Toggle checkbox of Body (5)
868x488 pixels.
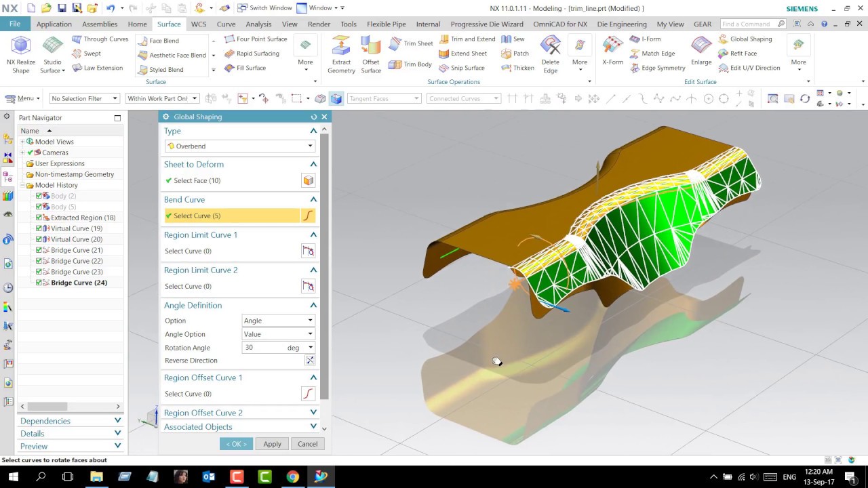[x=39, y=207]
